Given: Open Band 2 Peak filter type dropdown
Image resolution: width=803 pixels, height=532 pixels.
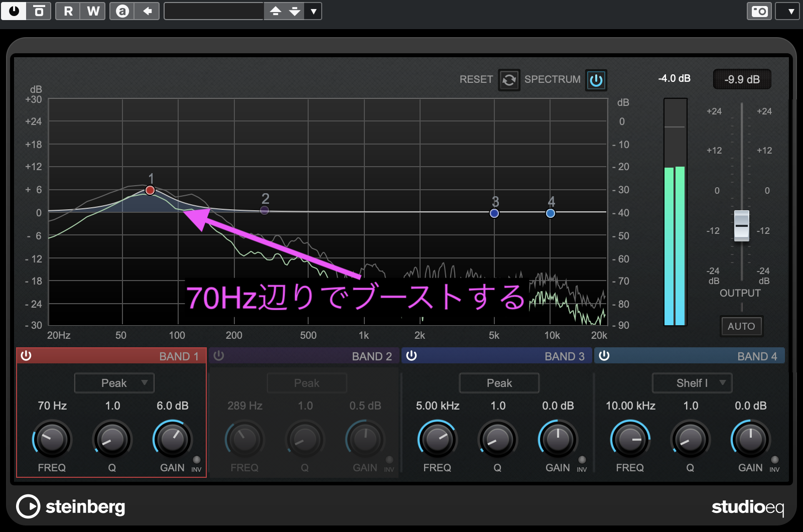Looking at the screenshot, I should [x=307, y=383].
